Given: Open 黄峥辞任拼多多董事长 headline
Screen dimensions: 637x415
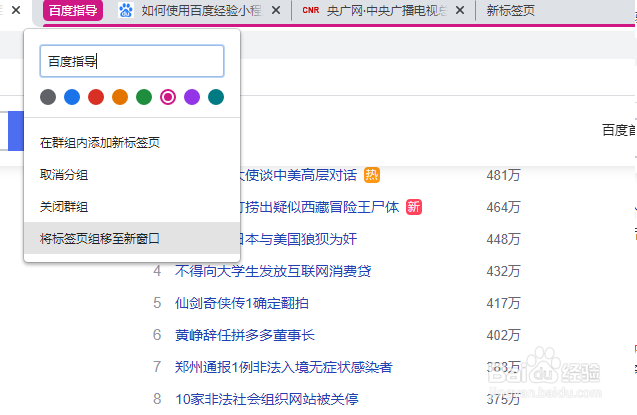Looking at the screenshot, I should coord(245,335).
